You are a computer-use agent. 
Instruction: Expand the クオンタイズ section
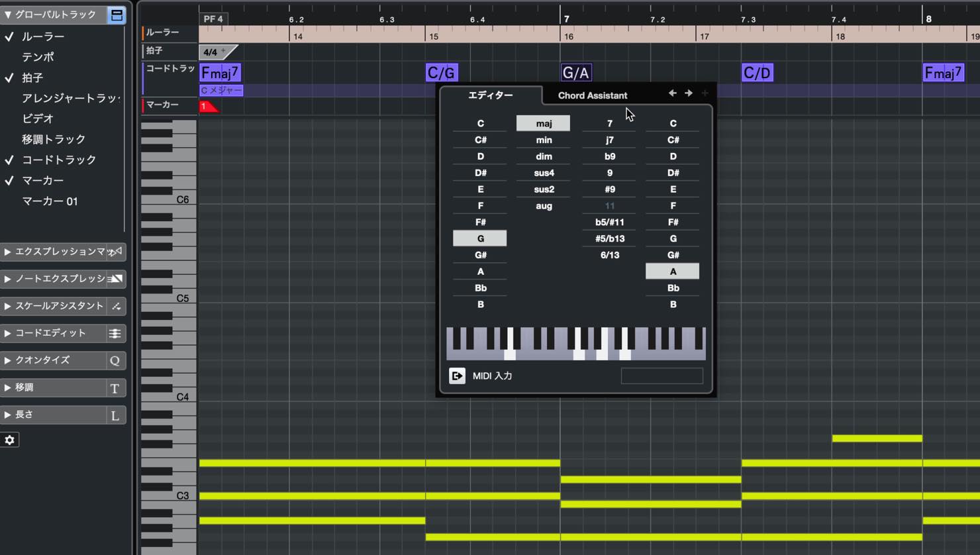(x=7, y=360)
